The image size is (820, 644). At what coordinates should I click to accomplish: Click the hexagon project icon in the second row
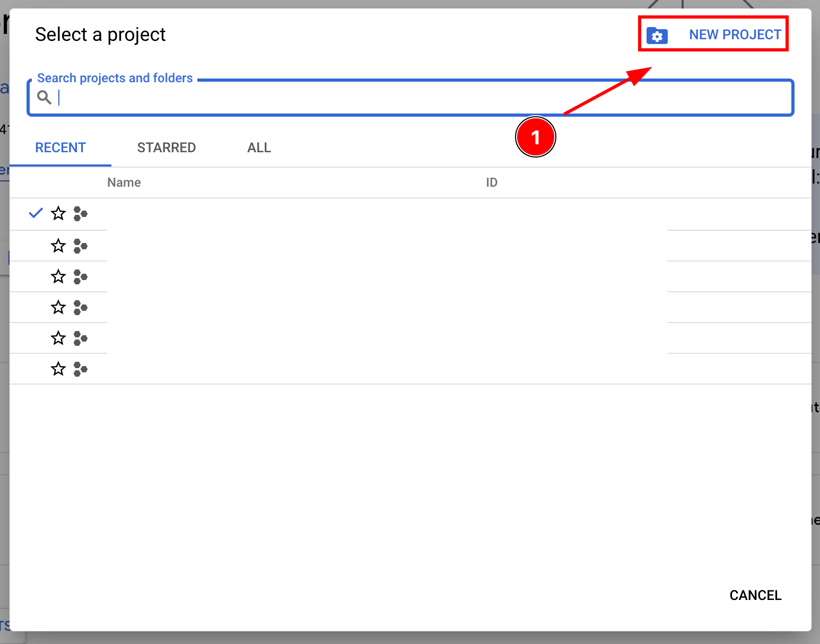(x=80, y=246)
